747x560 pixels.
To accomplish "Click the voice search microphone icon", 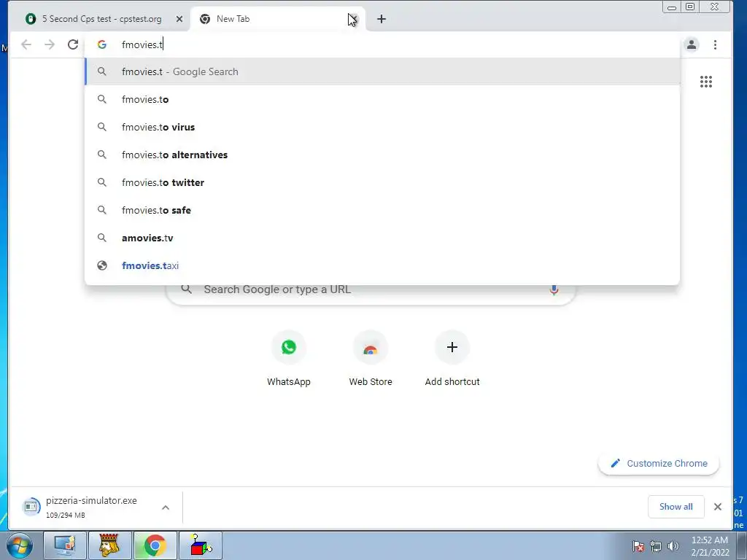I will tap(554, 289).
